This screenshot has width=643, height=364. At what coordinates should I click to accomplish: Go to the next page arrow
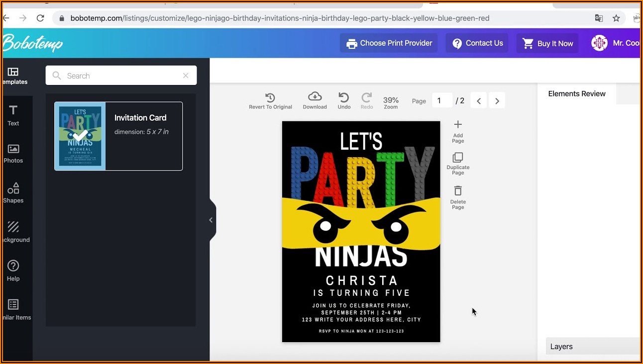coord(497,101)
